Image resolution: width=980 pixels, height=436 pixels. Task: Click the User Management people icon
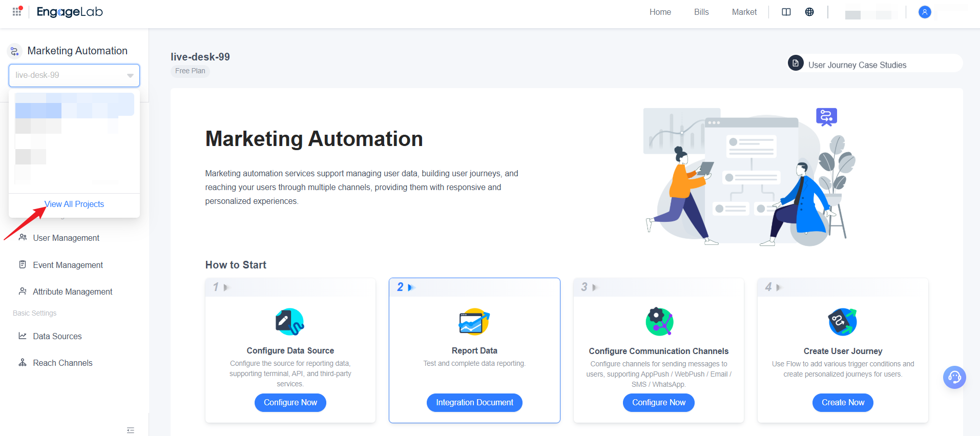coord(23,237)
